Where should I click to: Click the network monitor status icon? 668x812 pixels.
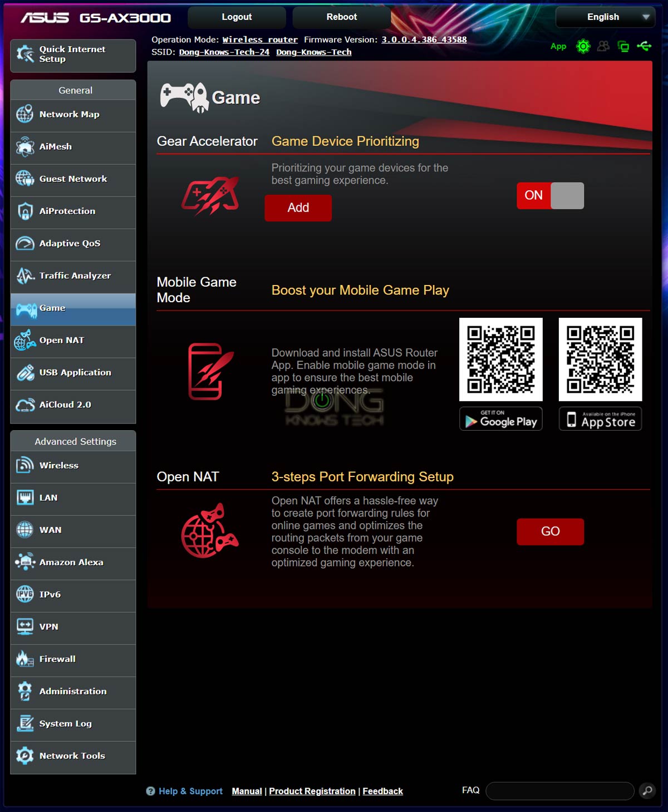(623, 47)
